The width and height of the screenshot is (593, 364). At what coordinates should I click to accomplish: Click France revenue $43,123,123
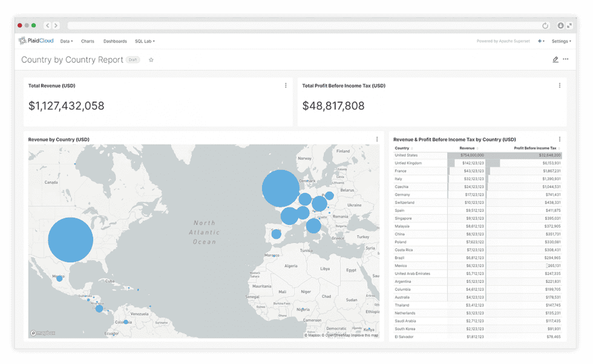click(474, 171)
